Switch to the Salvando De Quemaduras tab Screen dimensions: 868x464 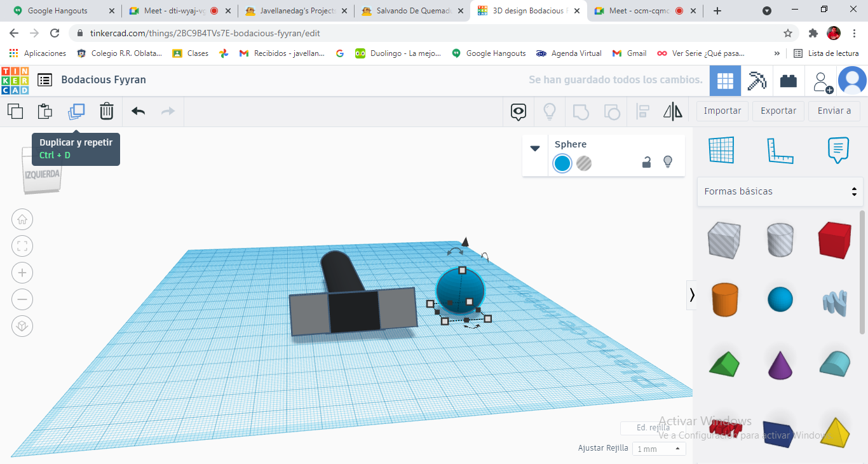[413, 11]
